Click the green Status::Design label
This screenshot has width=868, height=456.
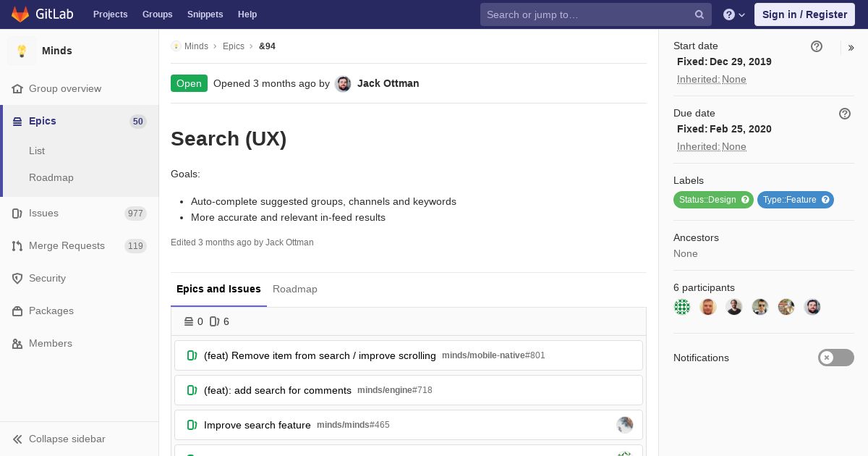click(713, 200)
